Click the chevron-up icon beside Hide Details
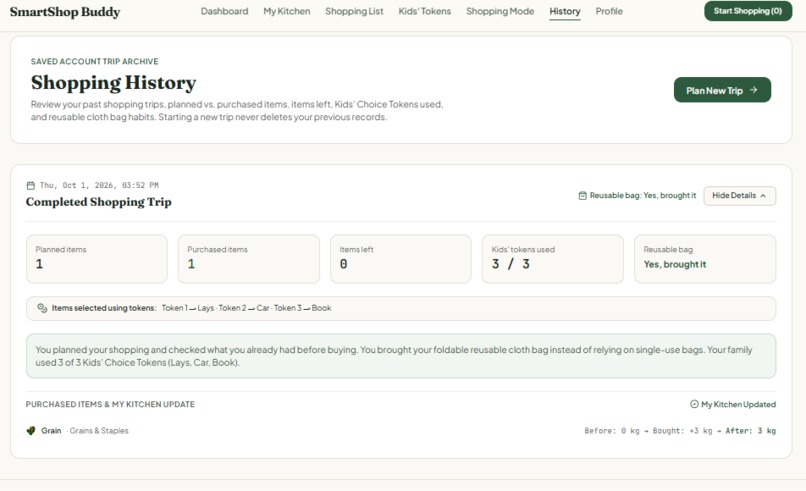Image resolution: width=806 pixels, height=491 pixels. click(x=763, y=196)
